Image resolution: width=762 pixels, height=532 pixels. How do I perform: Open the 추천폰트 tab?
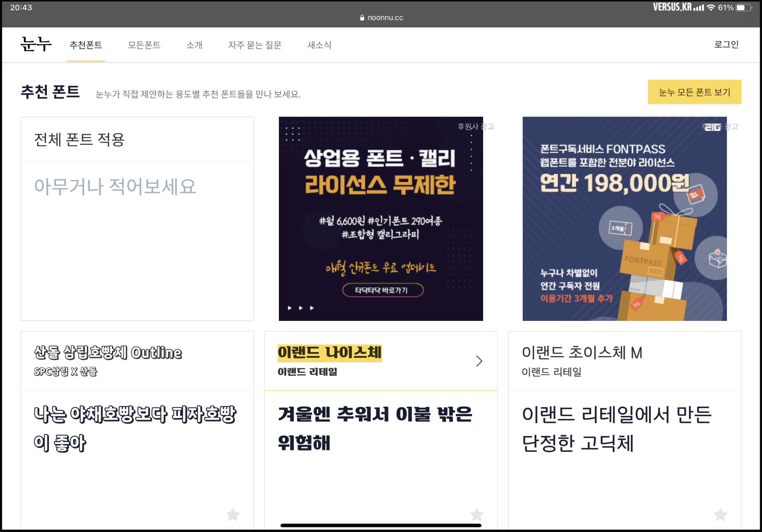[86, 45]
